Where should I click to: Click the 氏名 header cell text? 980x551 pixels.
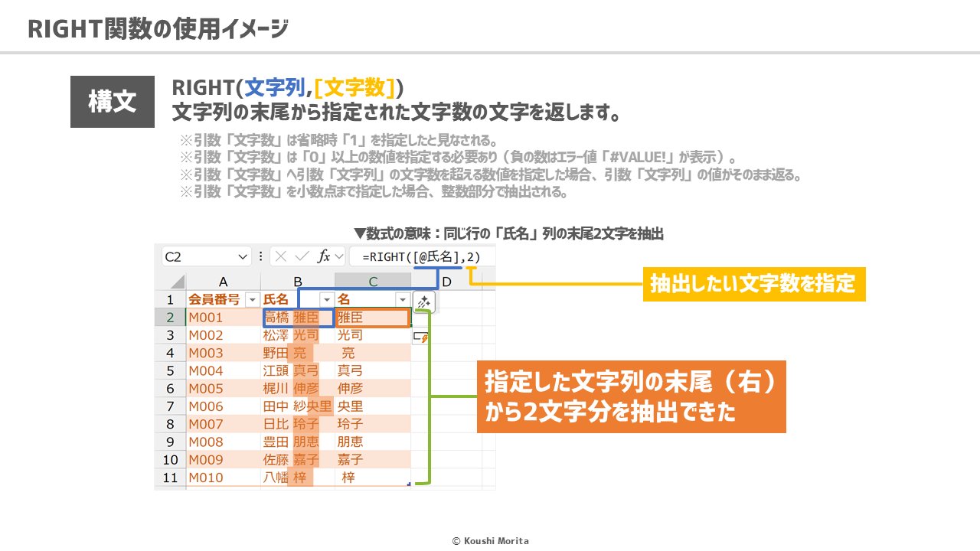point(276,299)
